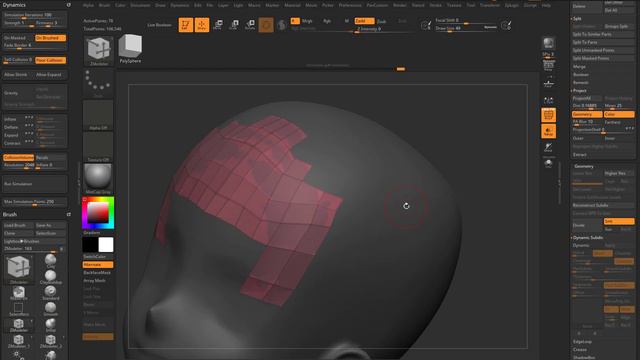This screenshot has width=640, height=360.
Task: Select the Rotate transform tool
Action: coord(250,25)
